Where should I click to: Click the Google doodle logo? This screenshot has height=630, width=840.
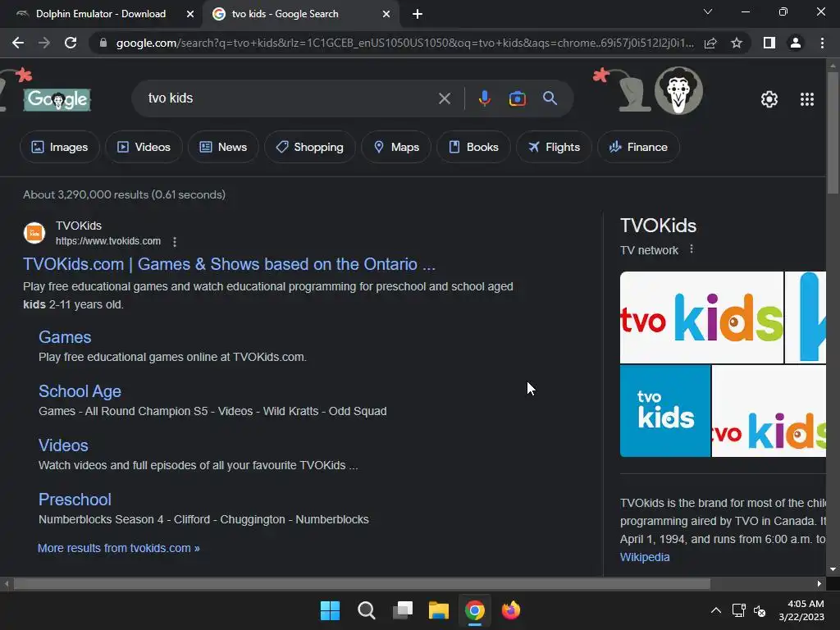click(57, 99)
